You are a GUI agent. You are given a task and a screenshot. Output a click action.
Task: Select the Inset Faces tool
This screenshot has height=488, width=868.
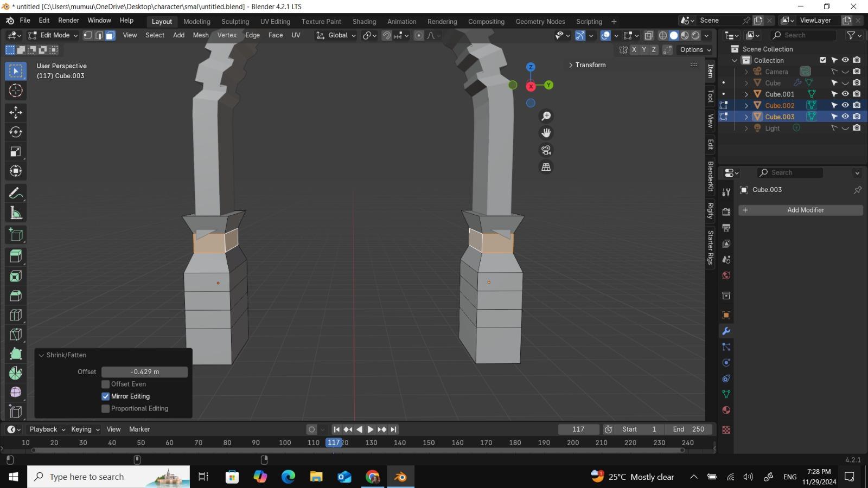pos(16,276)
